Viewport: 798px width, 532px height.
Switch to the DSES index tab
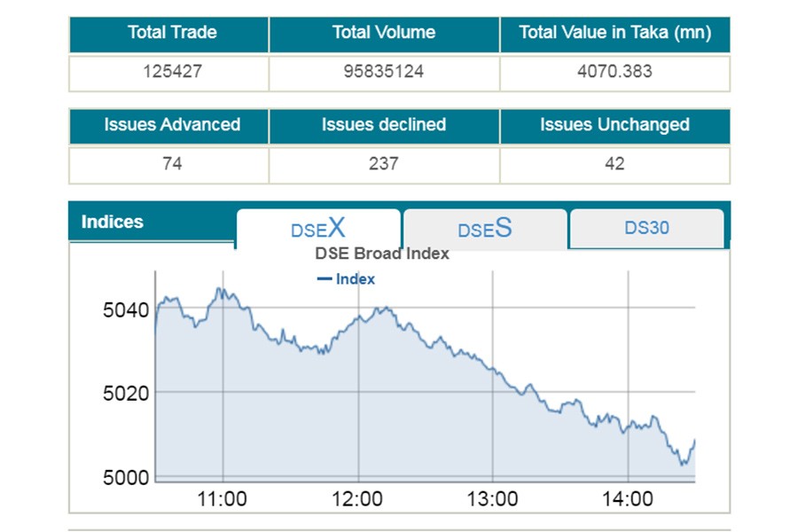coord(484,229)
